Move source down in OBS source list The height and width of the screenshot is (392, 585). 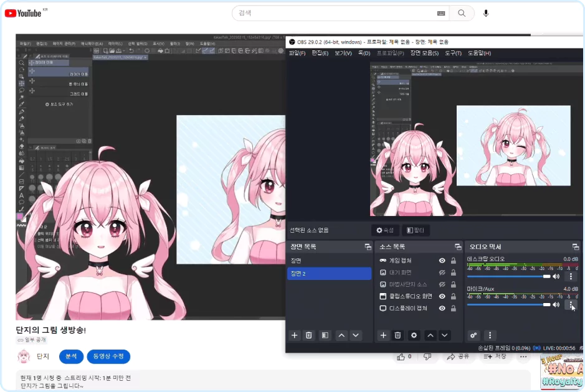click(x=445, y=335)
